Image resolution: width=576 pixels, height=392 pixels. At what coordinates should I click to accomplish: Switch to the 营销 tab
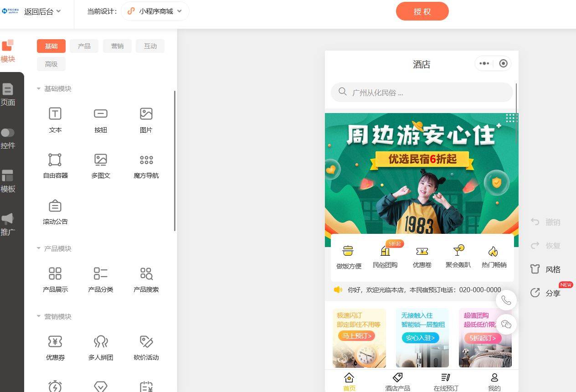[x=117, y=46]
